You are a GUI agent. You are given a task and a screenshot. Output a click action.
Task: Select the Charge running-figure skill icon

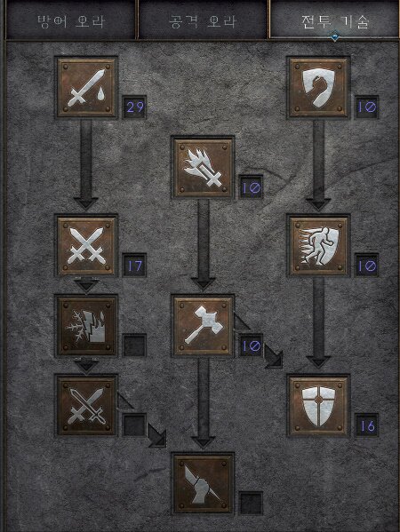click(318, 246)
